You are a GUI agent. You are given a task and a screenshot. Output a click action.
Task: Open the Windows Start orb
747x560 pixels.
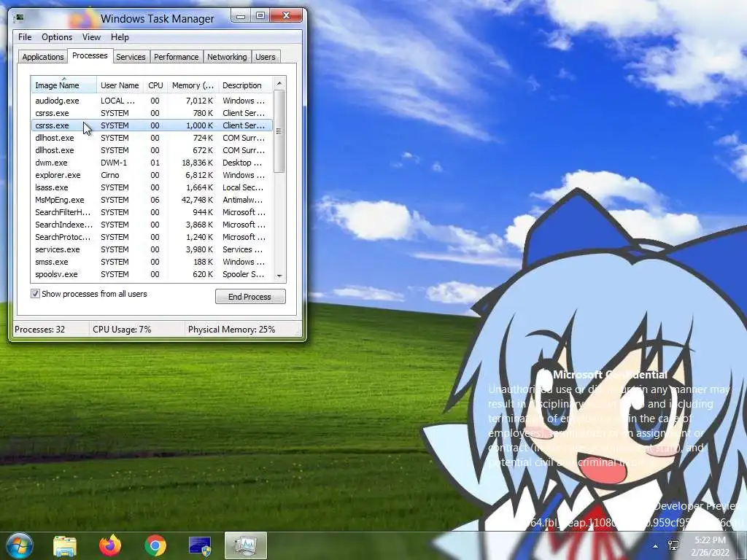point(20,545)
